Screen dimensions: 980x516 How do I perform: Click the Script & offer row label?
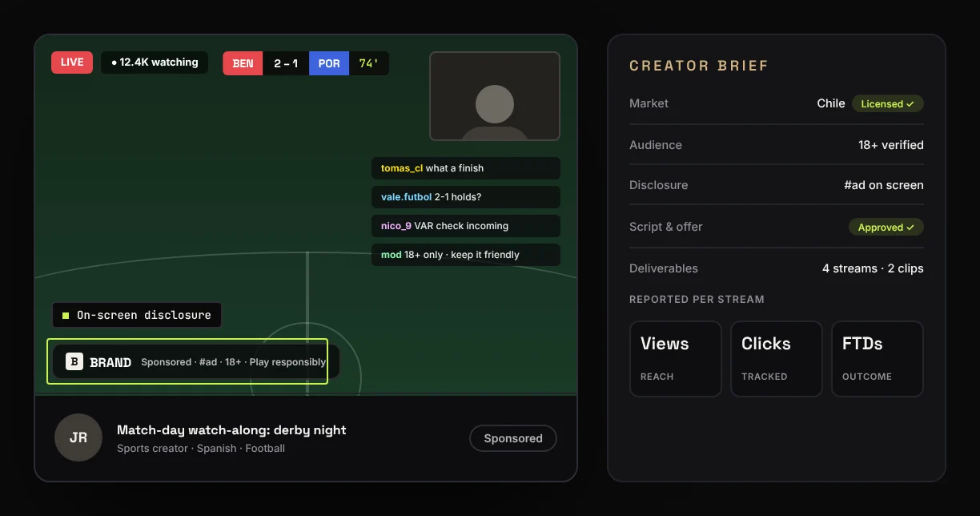point(665,227)
